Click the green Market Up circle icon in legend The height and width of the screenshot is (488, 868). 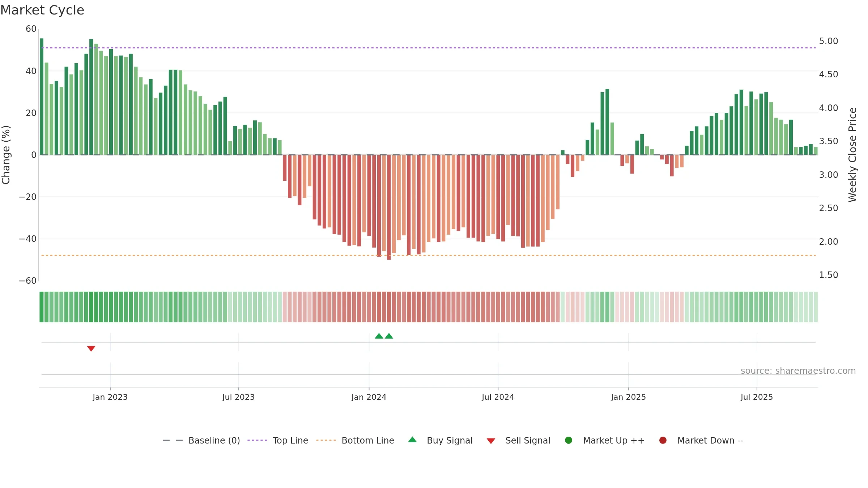coord(569,440)
